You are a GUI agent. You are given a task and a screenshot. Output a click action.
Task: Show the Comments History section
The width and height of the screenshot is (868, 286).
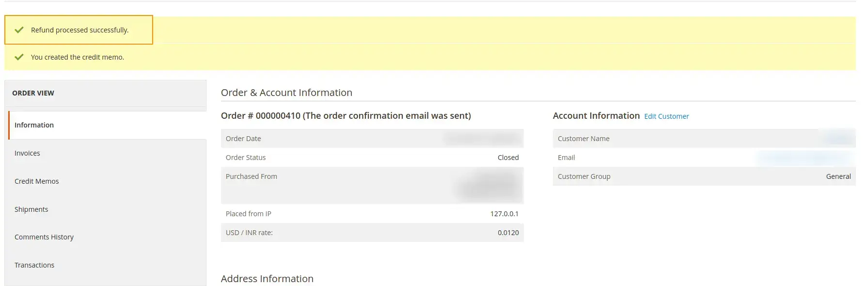point(44,237)
